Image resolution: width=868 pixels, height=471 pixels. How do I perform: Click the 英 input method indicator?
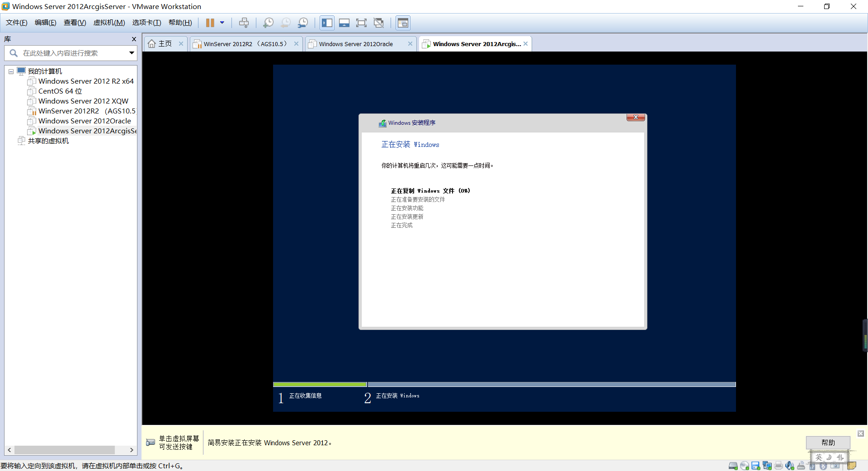819,457
